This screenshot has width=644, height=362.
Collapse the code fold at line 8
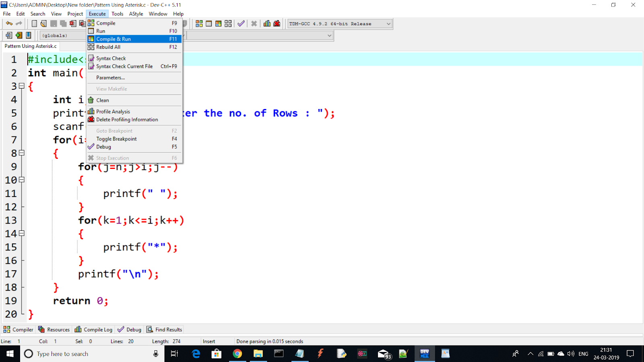point(22,153)
